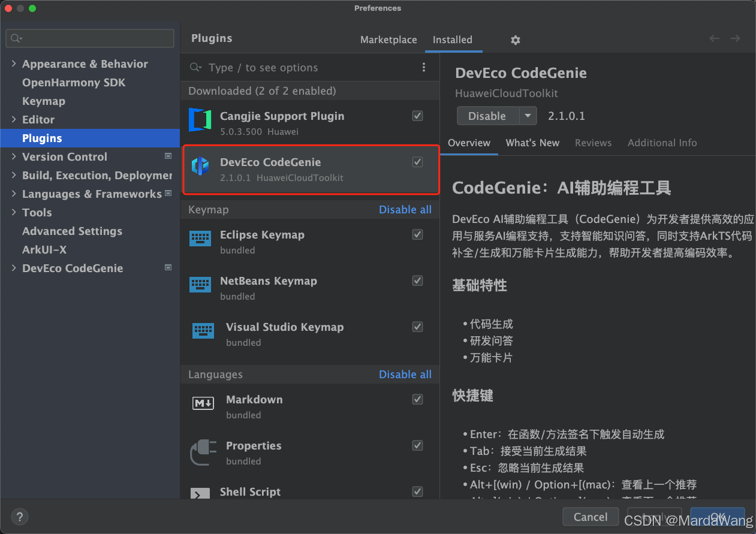Image resolution: width=756 pixels, height=534 pixels.
Task: Select ArkUI-X in the settings tree
Action: 44,249
